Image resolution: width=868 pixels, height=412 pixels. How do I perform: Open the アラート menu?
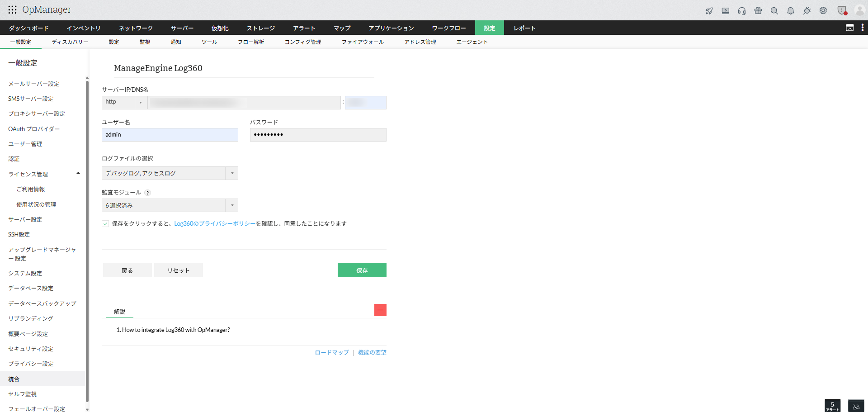pyautogui.click(x=304, y=28)
